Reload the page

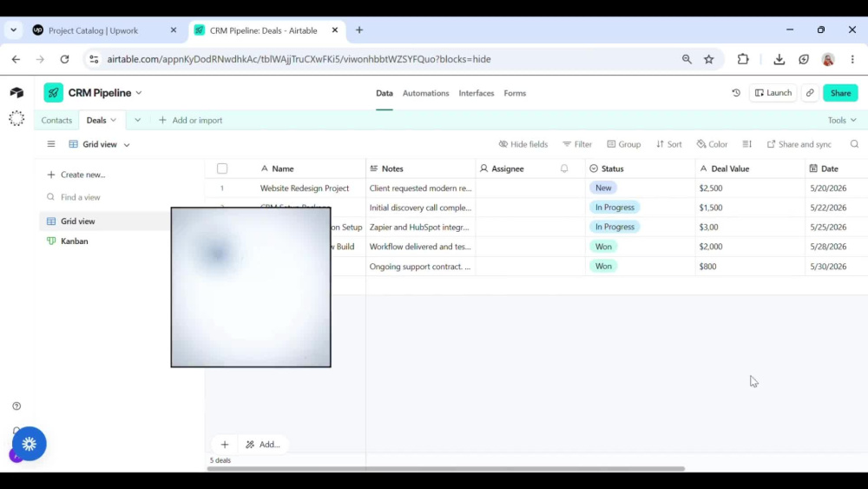65,59
